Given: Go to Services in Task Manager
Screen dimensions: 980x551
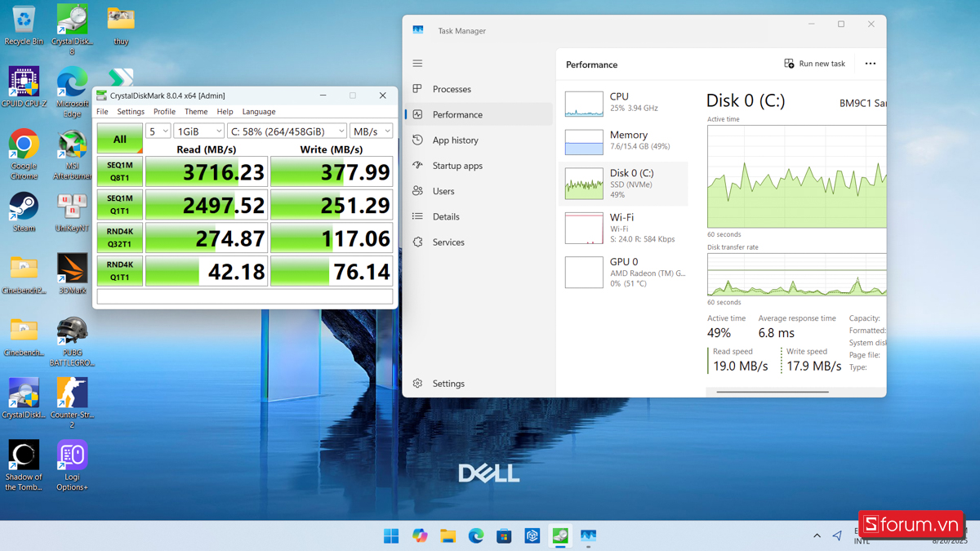Looking at the screenshot, I should coord(479,242).
